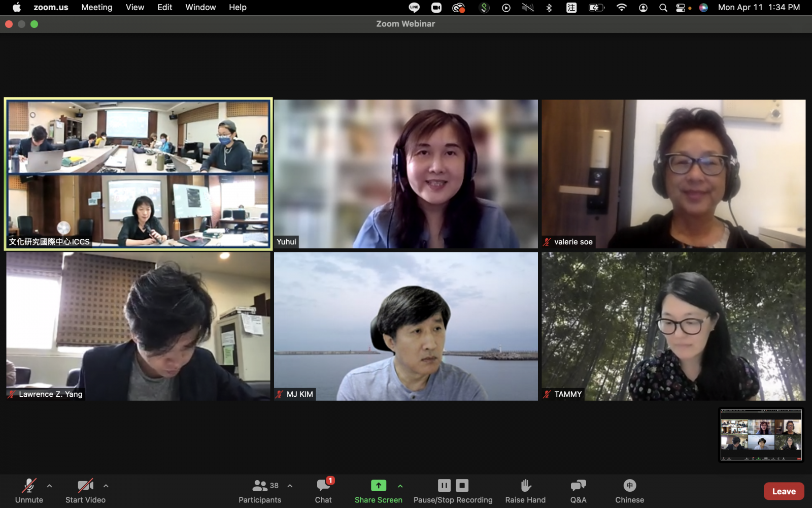Select TAMMY's video tile
Screen dimensions: 812x508
click(x=673, y=326)
